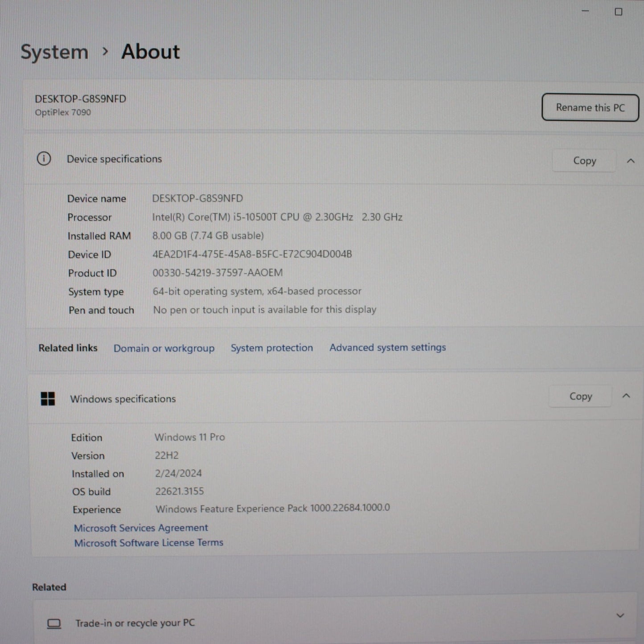The height and width of the screenshot is (644, 644).
Task: Click the laptop icon beside Trade-in or recycle
Action: (54, 623)
